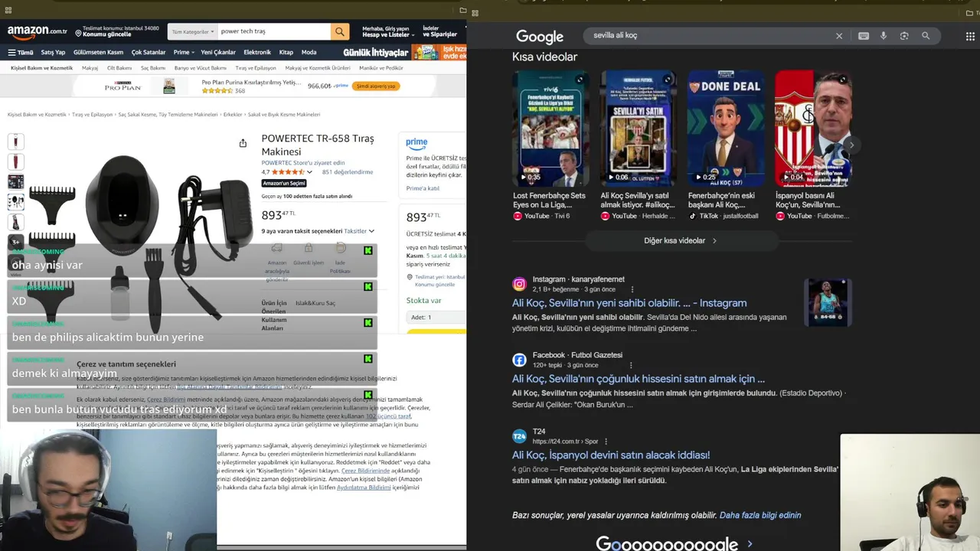Open Tüm Kategoriler search dropdown
The image size is (980, 551).
192,31
